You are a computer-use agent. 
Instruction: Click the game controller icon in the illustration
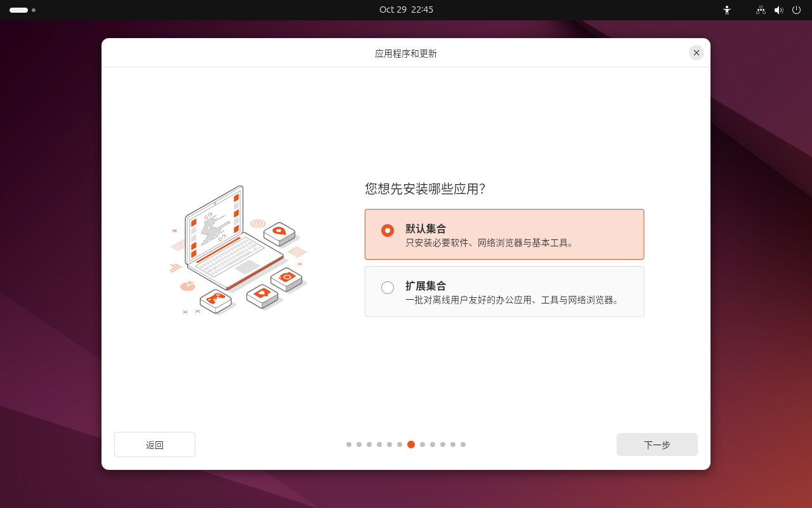coord(215,299)
